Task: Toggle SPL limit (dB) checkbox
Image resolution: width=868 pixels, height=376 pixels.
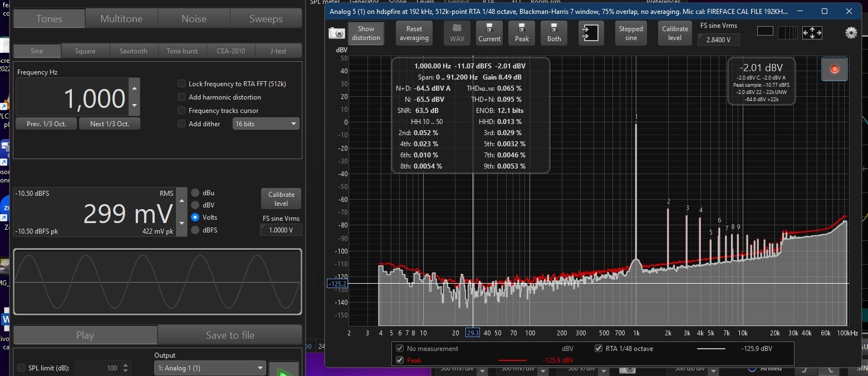Action: (21, 368)
